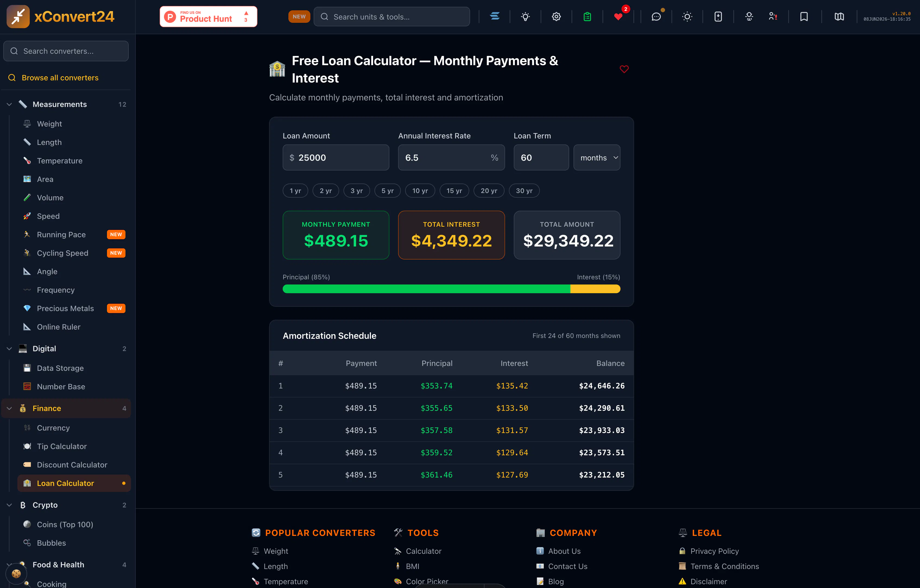The height and width of the screenshot is (588, 920).
Task: Focus the Search converters sidebar field
Action: coord(66,51)
